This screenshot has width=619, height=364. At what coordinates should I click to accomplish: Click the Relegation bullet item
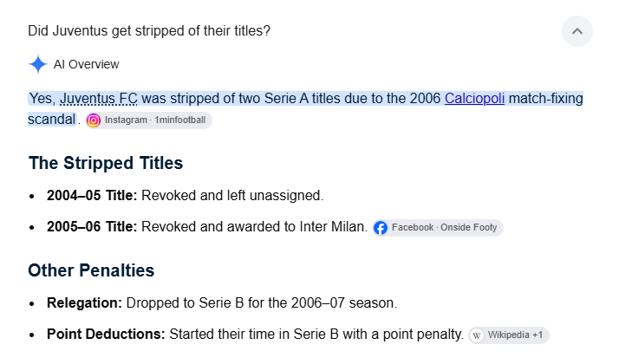pyautogui.click(x=222, y=302)
